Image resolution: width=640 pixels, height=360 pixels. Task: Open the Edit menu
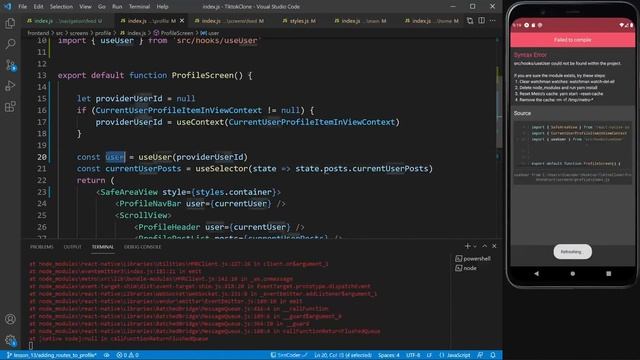(38, 7)
